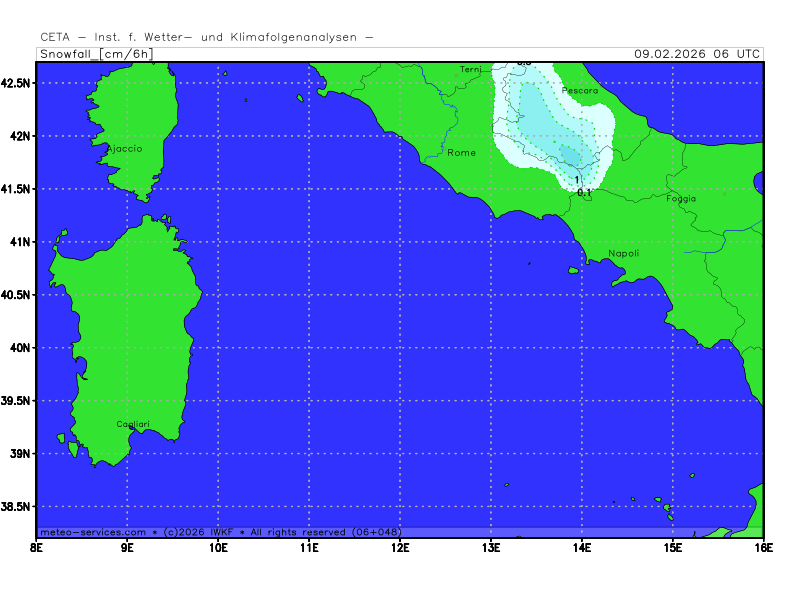Click the CETA institute header text
Viewport: 800px width, 600px height.
pos(207,37)
